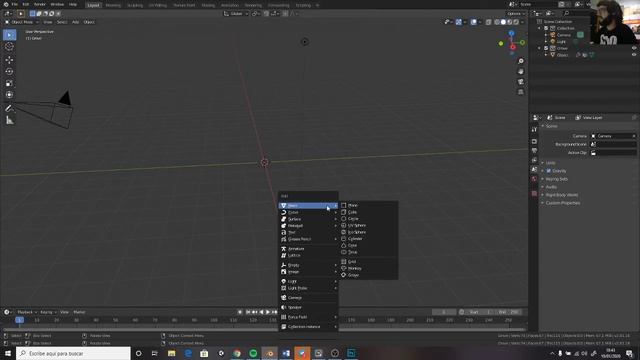Screen dimensions: 640x360
Task: Open Spotify from the taskbar
Action: pos(253,353)
